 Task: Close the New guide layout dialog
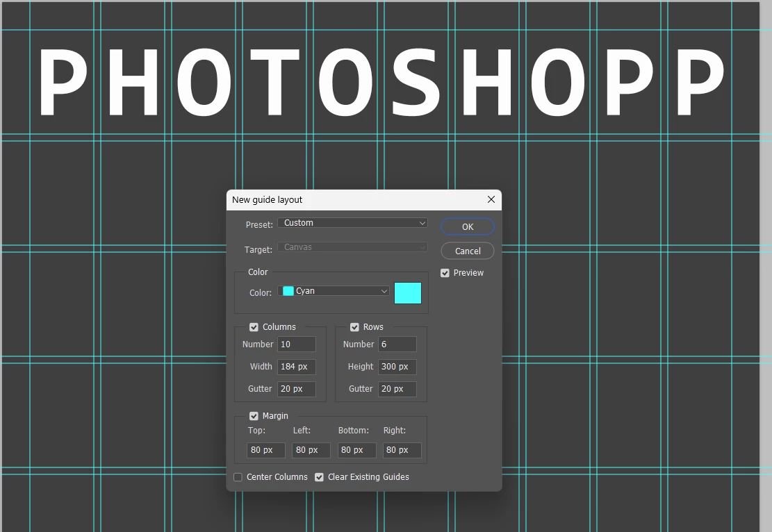coord(491,199)
